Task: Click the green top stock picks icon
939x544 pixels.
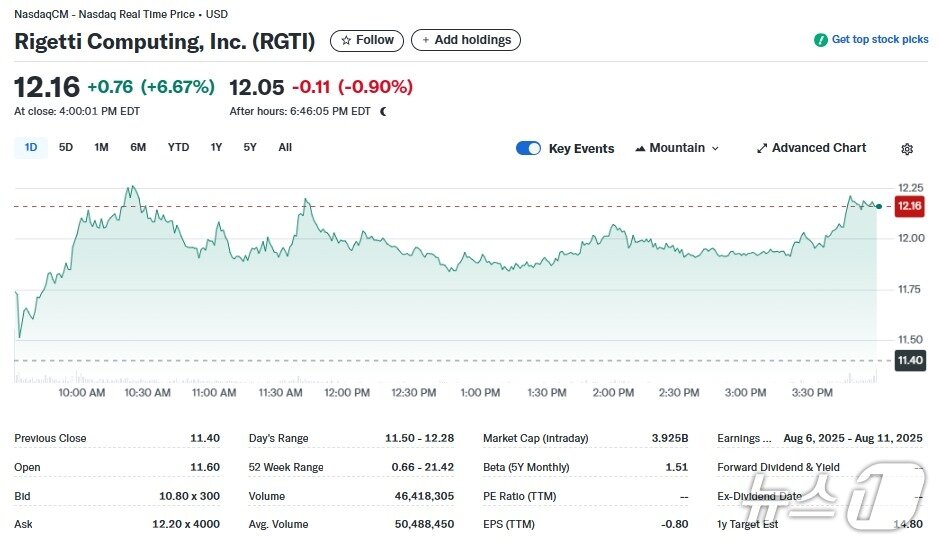Action: (x=820, y=40)
